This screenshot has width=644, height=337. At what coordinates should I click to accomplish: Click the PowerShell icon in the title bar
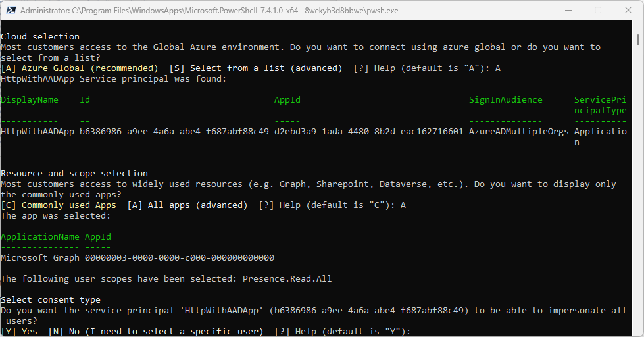tap(10, 11)
